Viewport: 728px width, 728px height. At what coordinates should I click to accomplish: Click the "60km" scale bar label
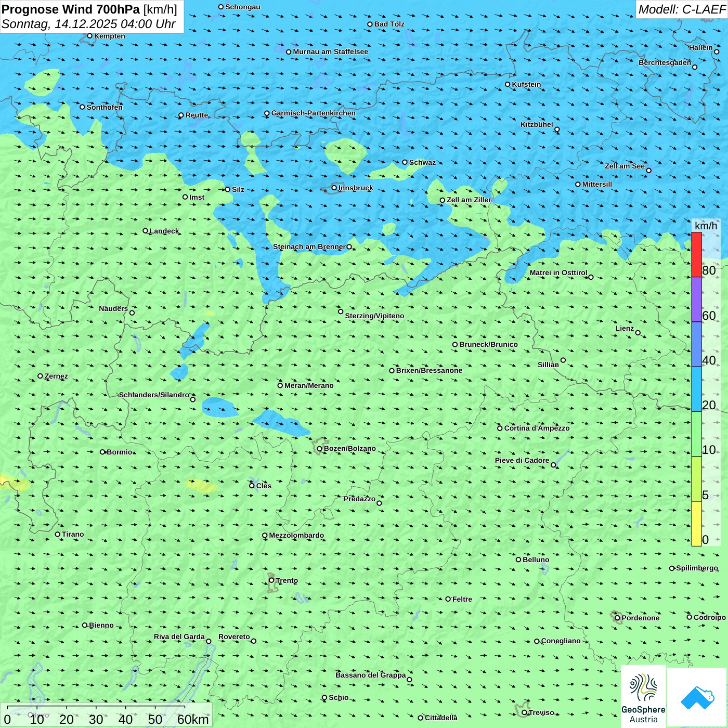(193, 719)
